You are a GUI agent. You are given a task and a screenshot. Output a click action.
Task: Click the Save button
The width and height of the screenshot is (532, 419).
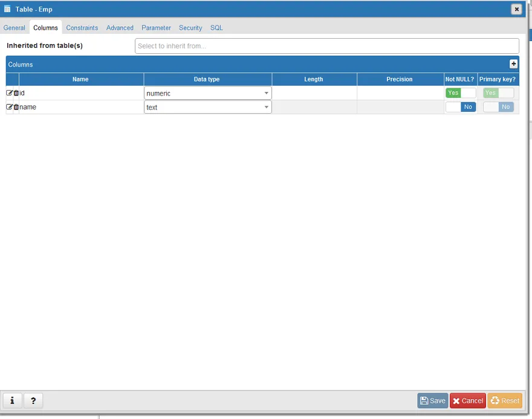click(x=433, y=401)
